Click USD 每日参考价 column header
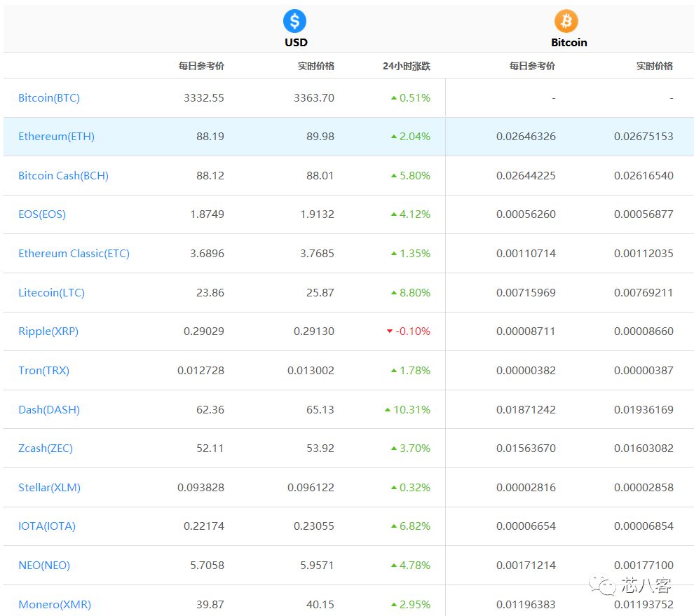 201,66
